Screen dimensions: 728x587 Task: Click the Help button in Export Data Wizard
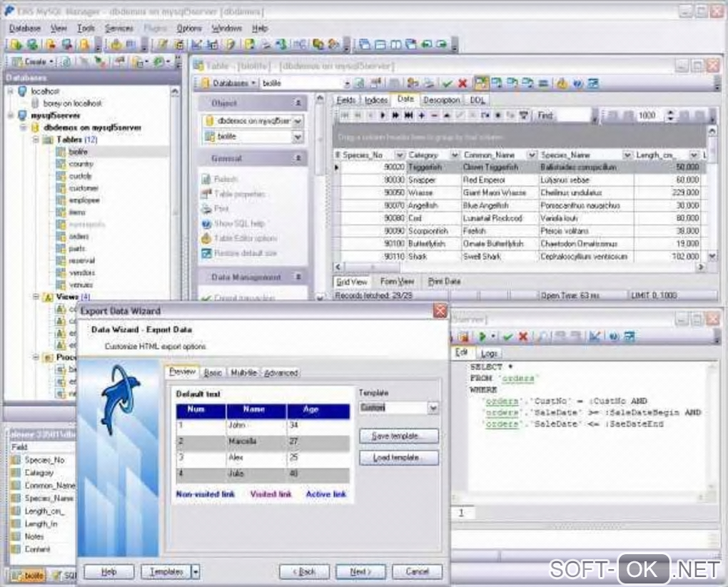108,572
